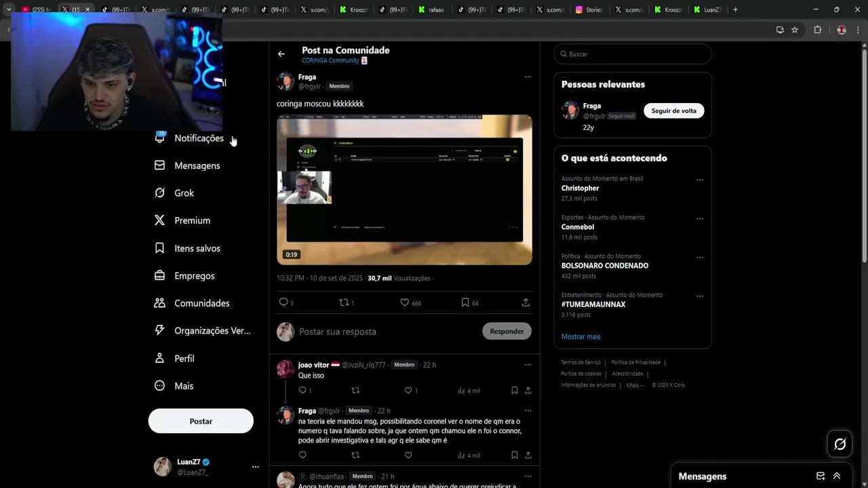The width and height of the screenshot is (868, 488).
Task: Open Comunidades in the sidebar
Action: (x=192, y=303)
